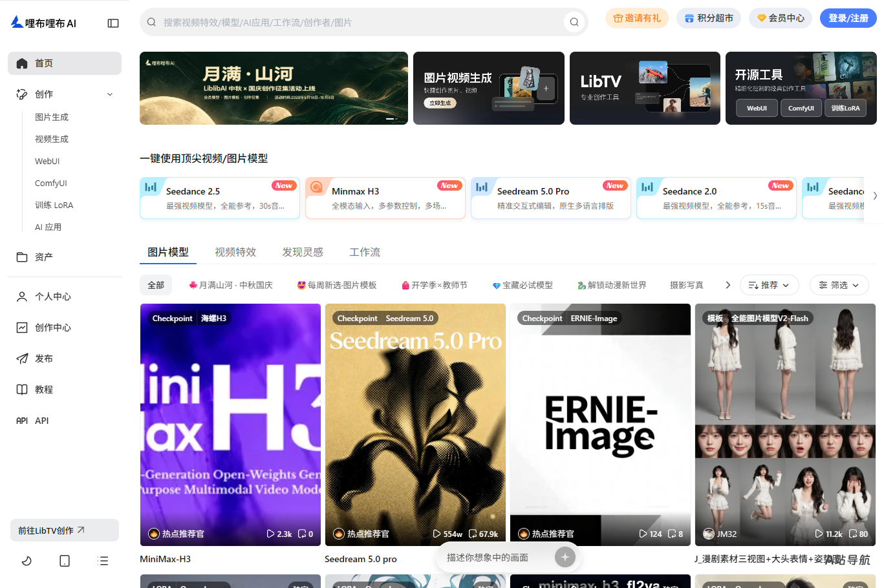Viewport: 884px width, 588px height.
Task: Go to 个人中心 in the sidebar
Action: click(x=65, y=297)
